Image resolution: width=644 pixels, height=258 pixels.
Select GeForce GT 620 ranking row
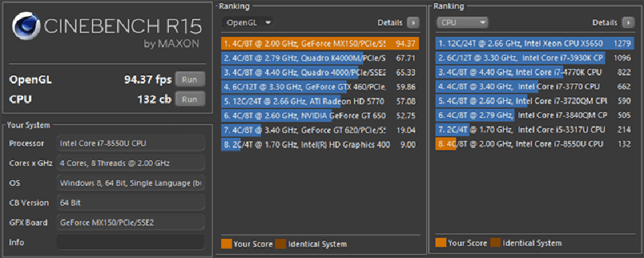coord(320,130)
